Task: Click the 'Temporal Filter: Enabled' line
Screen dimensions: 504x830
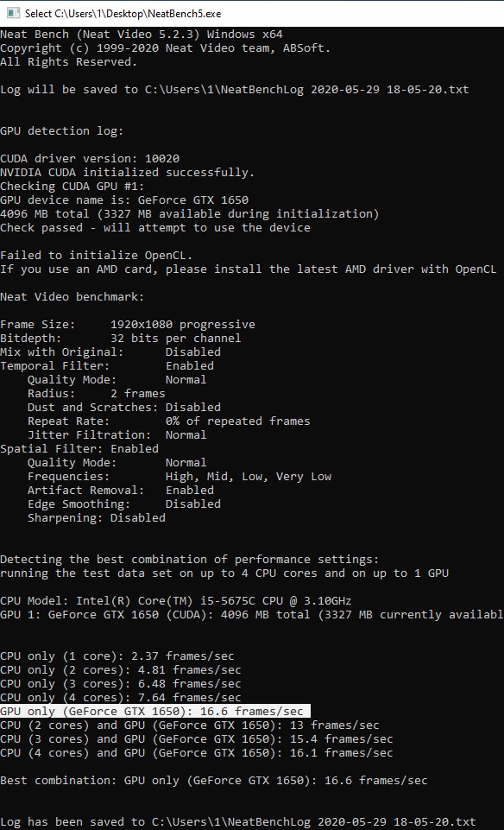Action: [107, 366]
